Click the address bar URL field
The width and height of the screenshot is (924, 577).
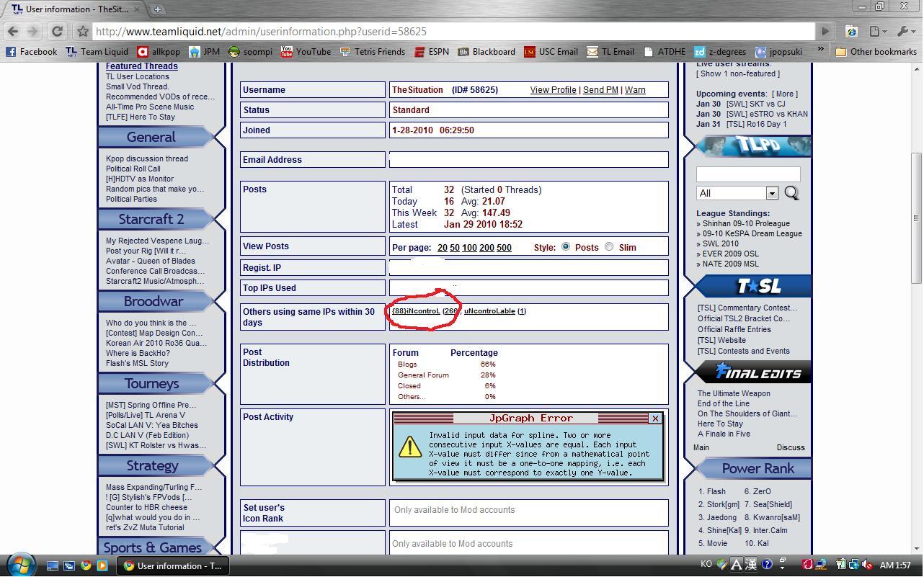point(454,32)
